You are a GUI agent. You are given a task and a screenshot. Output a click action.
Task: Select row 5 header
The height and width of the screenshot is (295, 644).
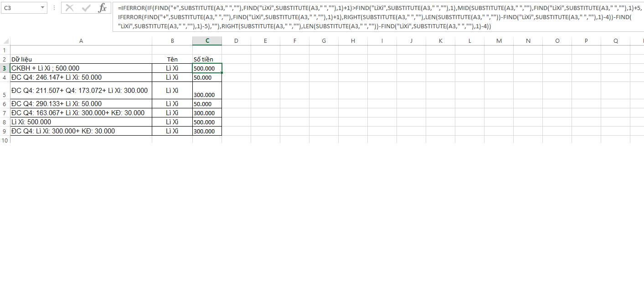point(5,95)
